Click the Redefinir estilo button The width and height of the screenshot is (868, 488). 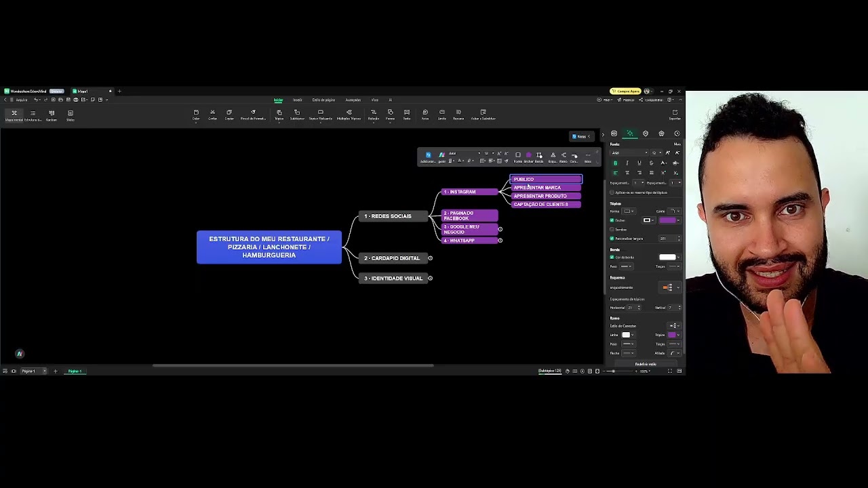pos(646,365)
